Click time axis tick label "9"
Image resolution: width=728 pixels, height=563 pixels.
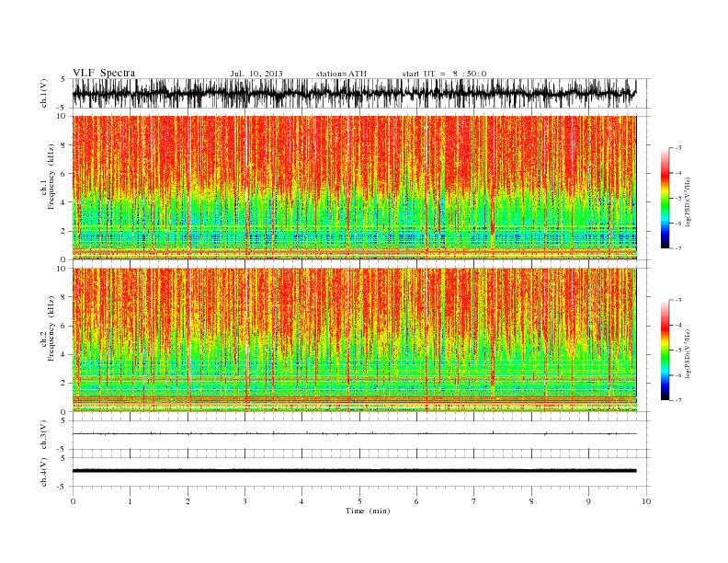tap(588, 501)
